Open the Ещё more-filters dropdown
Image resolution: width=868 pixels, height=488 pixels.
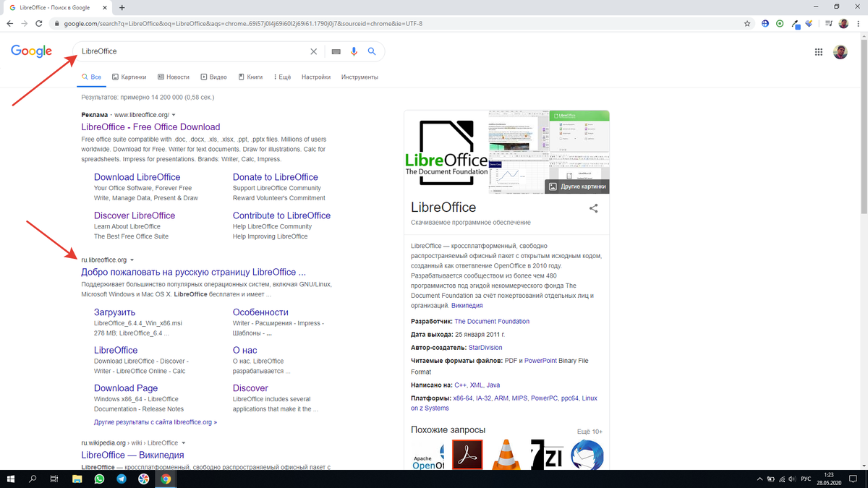click(x=281, y=77)
